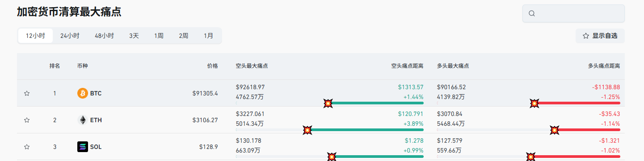Click the search magnifier icon
Screen dimensions: 644x161
[x=532, y=13]
